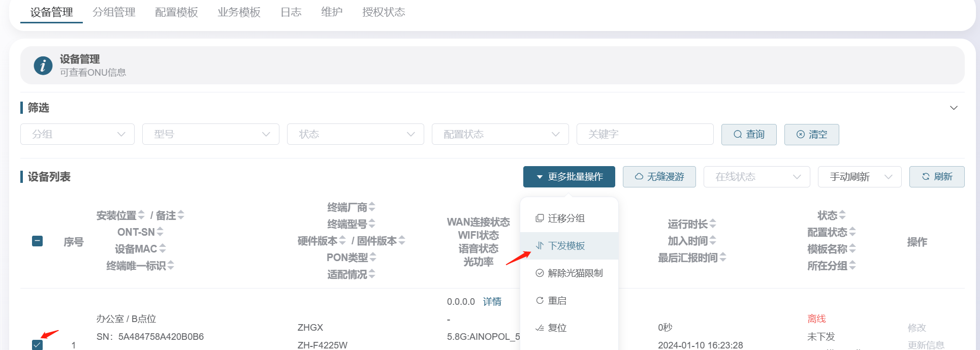The height and width of the screenshot is (350, 980).
Task: Toggle the select-all checkbox in table header
Action: click(38, 241)
